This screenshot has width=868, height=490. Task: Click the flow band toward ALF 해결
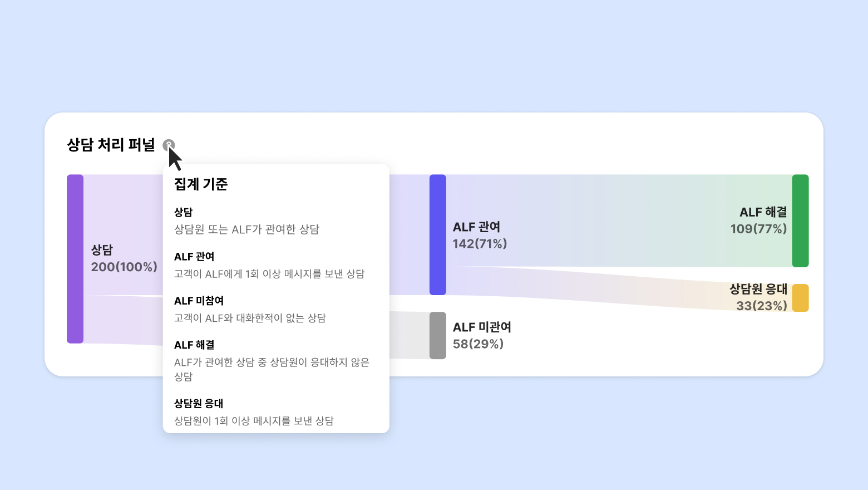coord(612,220)
